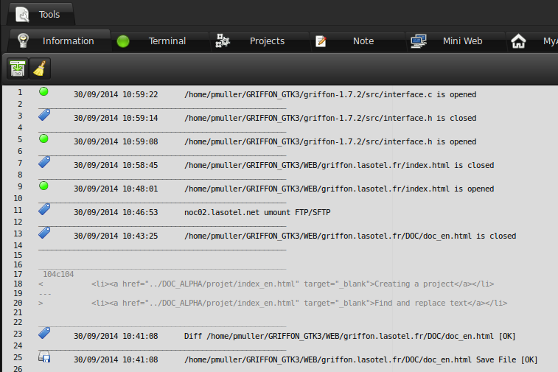Click green dot beside interface.c opened entry

(x=44, y=91)
